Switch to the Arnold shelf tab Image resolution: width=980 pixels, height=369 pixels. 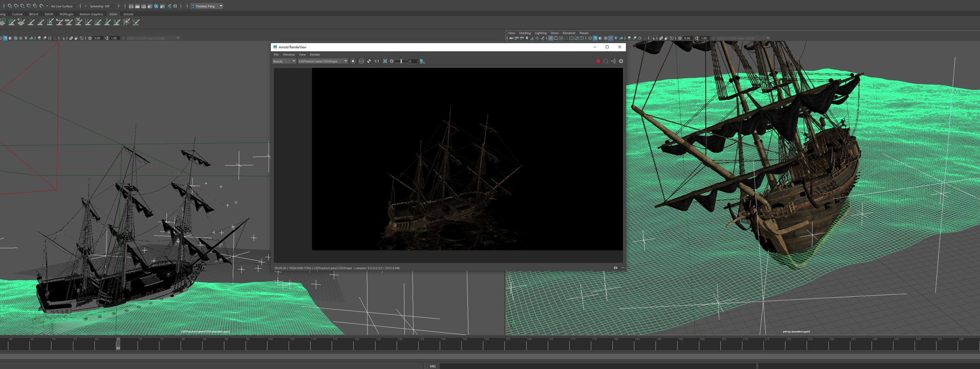(128, 14)
